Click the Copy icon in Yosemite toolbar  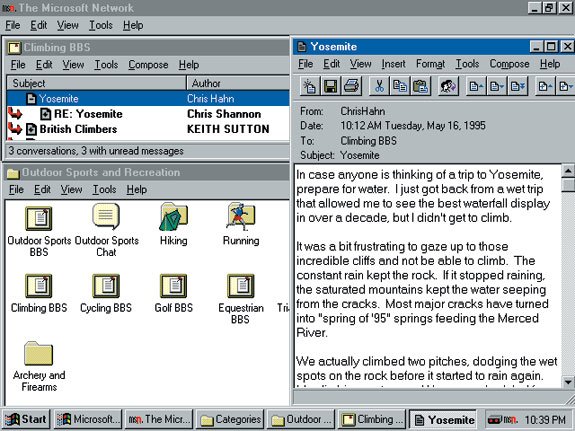400,87
